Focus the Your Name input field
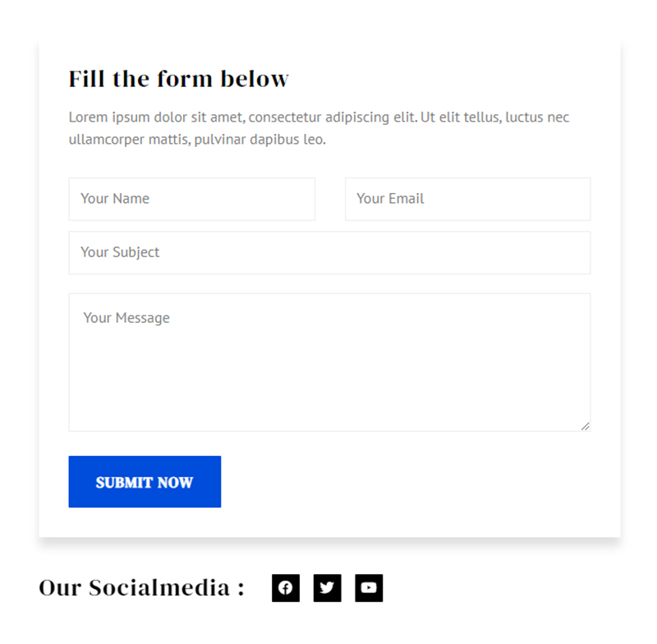 click(x=191, y=199)
